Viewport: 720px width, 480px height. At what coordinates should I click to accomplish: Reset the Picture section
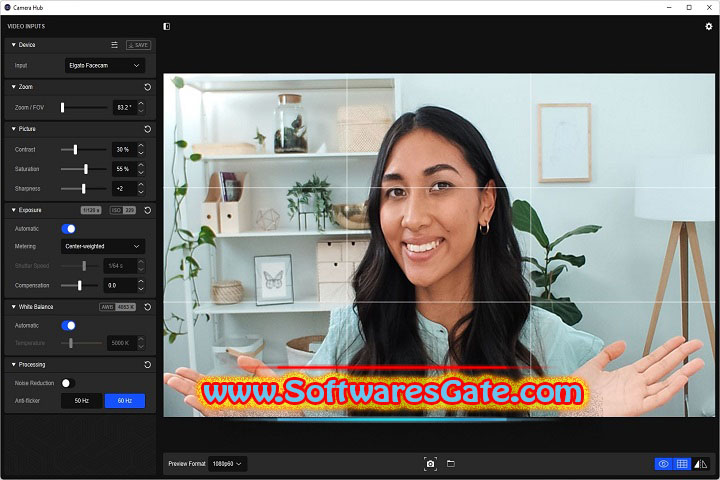coord(147,129)
